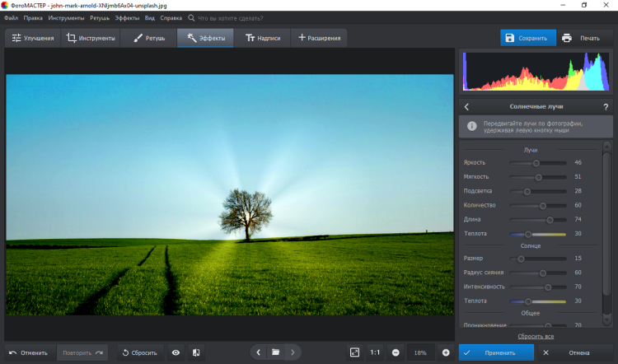Open the Файл menu
618x364 pixels.
(11, 16)
